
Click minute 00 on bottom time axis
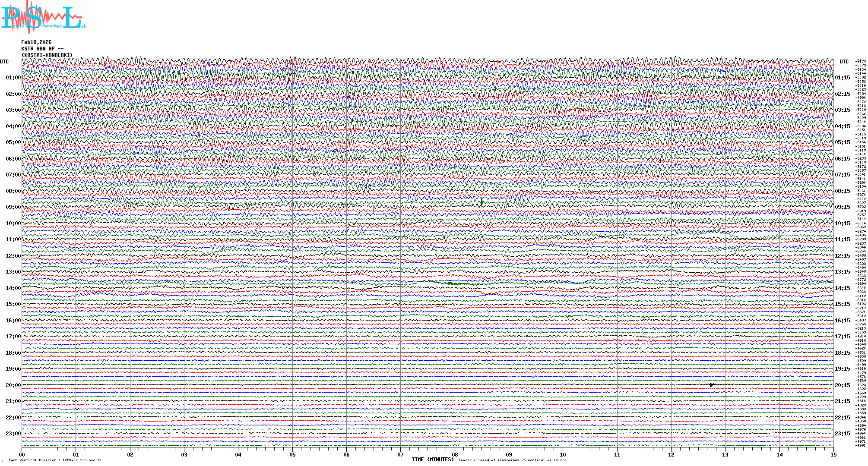[22, 455]
